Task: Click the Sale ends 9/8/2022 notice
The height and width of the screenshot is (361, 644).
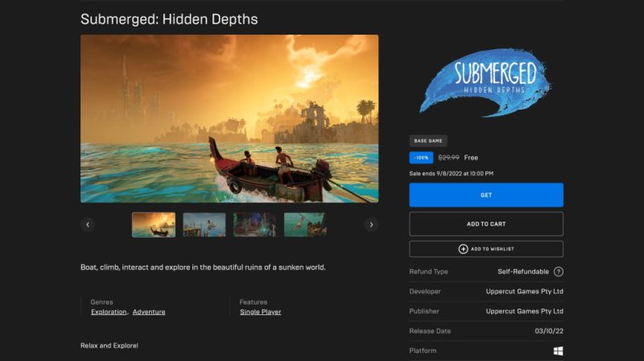Action: tap(451, 173)
